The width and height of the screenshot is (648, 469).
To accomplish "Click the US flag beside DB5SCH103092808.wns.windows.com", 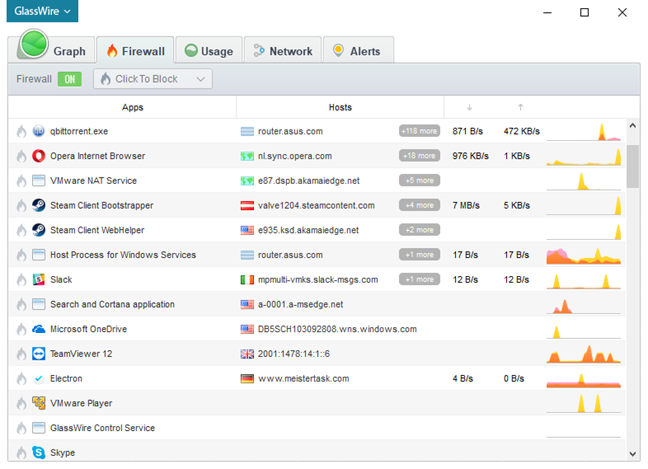I will tap(247, 329).
